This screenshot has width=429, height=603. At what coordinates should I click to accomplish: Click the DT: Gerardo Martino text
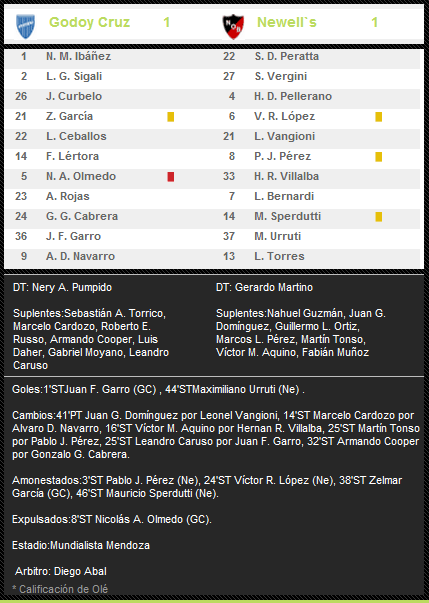(264, 287)
